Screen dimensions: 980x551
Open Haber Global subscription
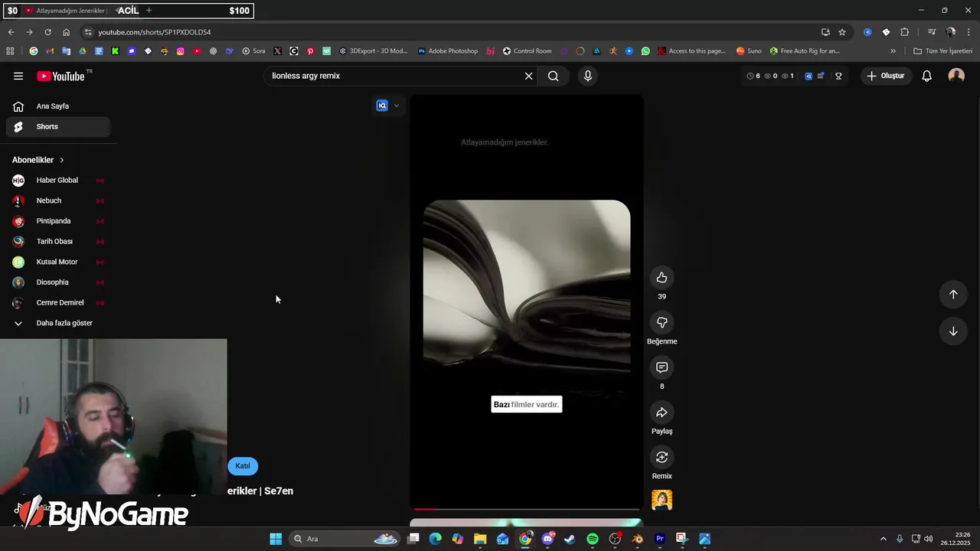coord(58,181)
